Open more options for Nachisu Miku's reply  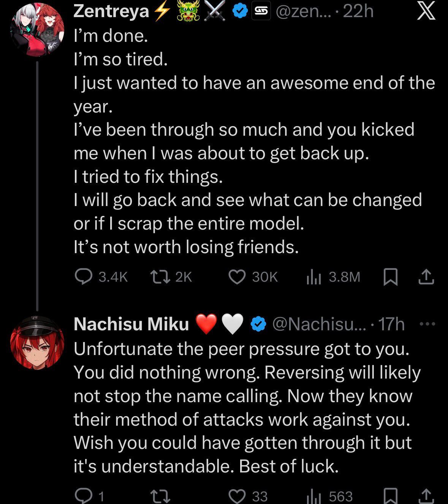click(427, 324)
